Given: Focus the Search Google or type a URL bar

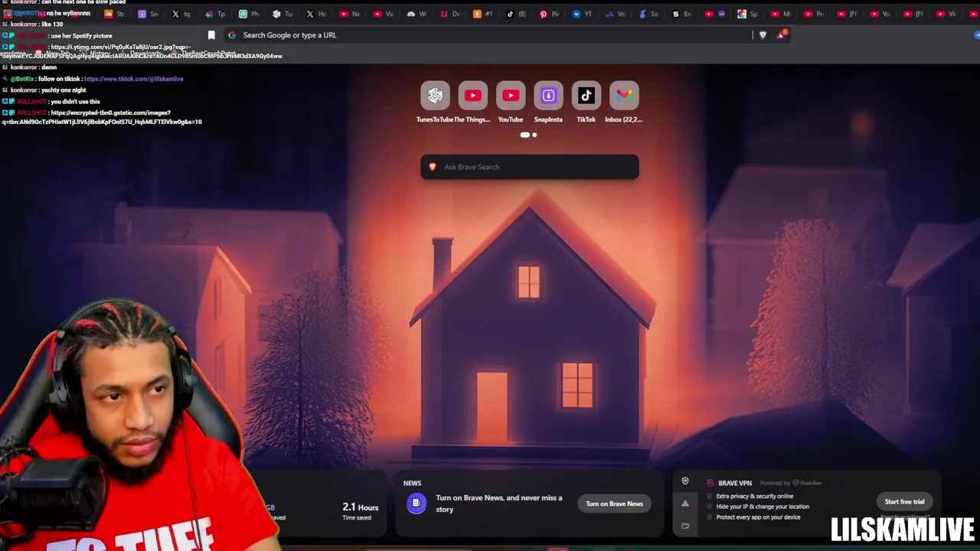Looking at the screenshot, I should coord(490,35).
